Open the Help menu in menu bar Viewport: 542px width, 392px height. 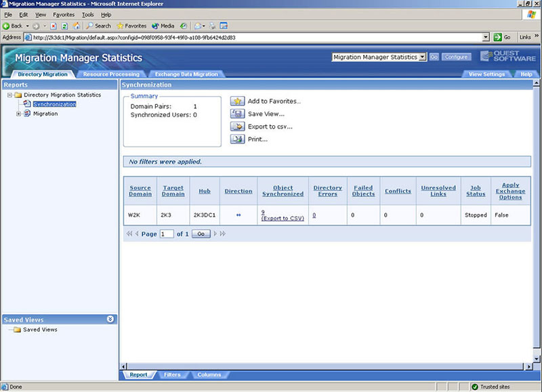[106, 15]
